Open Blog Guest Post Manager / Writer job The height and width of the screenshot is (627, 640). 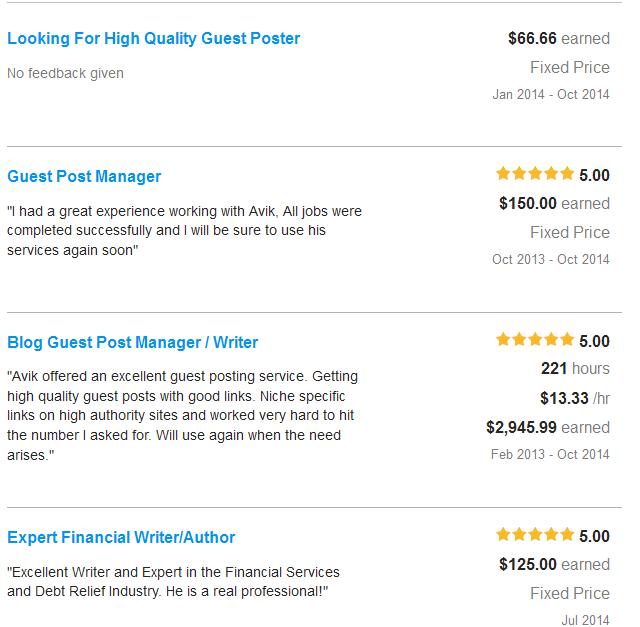[x=132, y=343]
